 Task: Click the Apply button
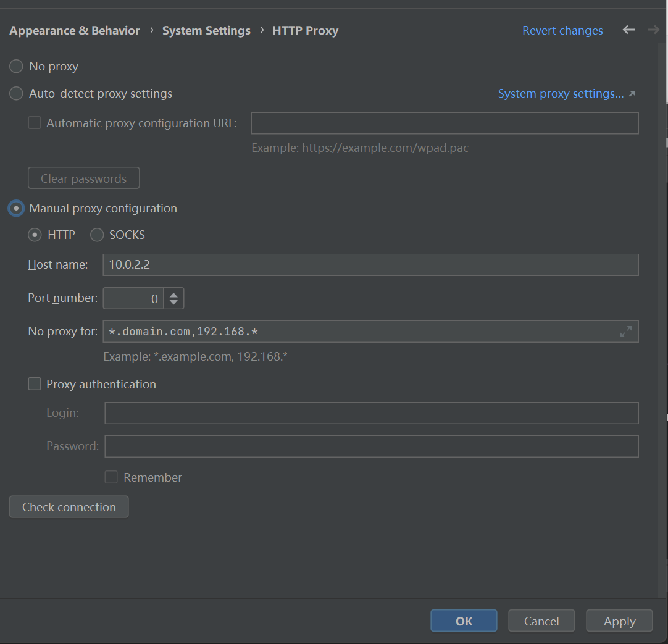[x=619, y=621]
